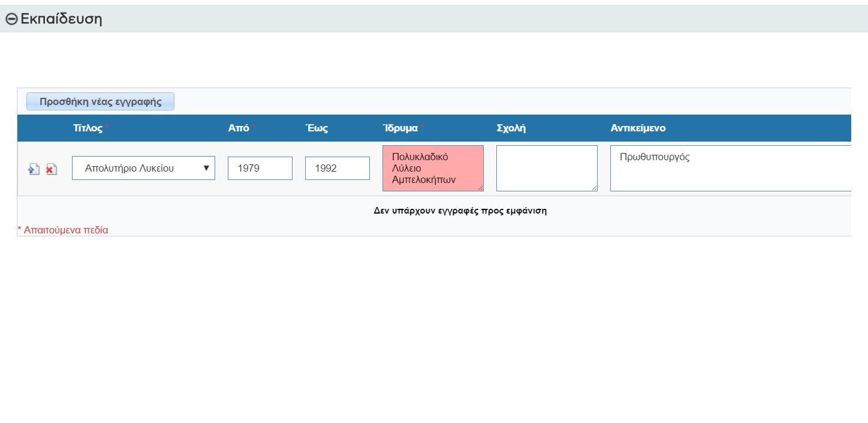Click the red X delete record icon

pos(51,170)
